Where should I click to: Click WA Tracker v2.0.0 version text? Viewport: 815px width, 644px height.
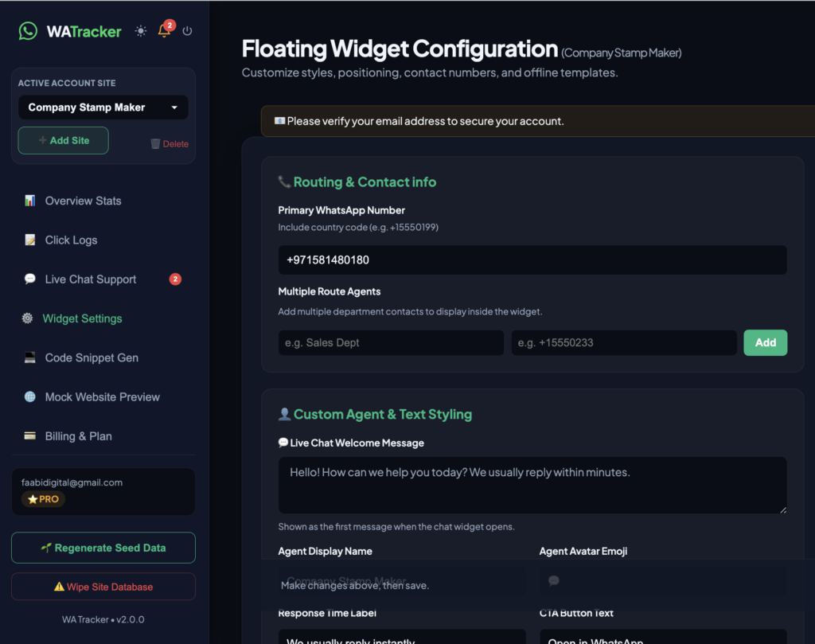pos(103,619)
